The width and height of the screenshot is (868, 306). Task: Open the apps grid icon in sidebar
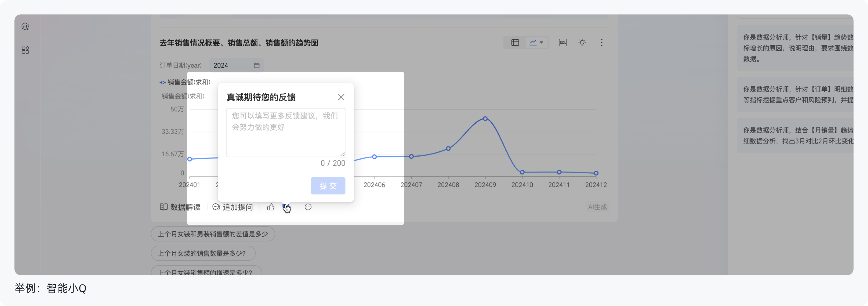(25, 50)
